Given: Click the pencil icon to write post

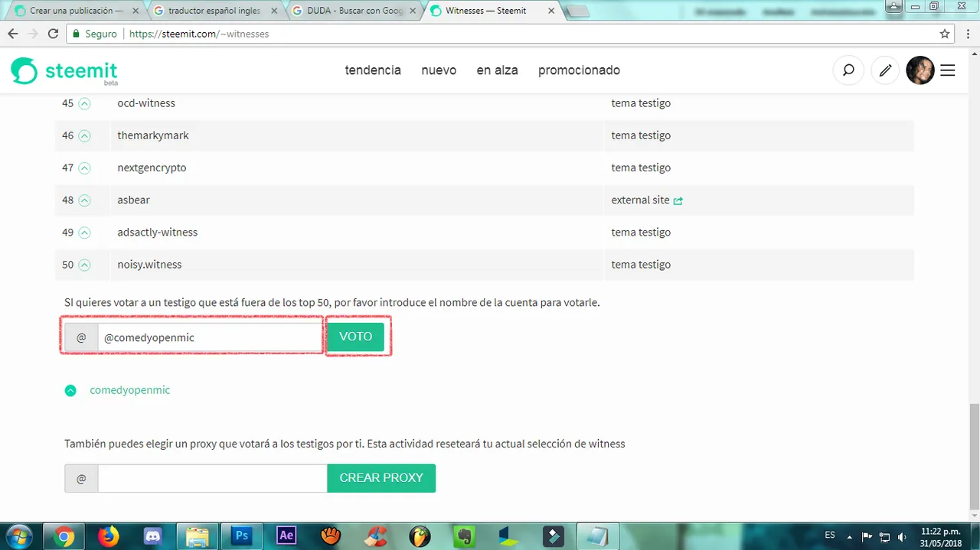Looking at the screenshot, I should tap(885, 70).
